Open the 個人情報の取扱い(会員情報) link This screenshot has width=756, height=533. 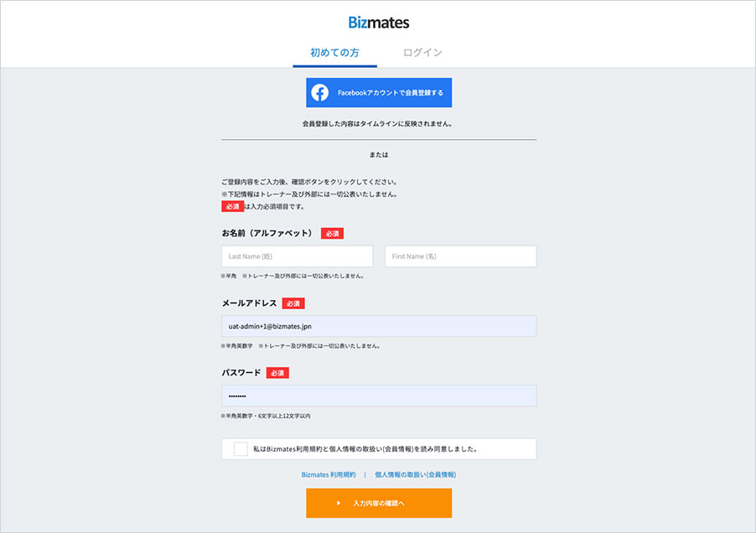415,474
